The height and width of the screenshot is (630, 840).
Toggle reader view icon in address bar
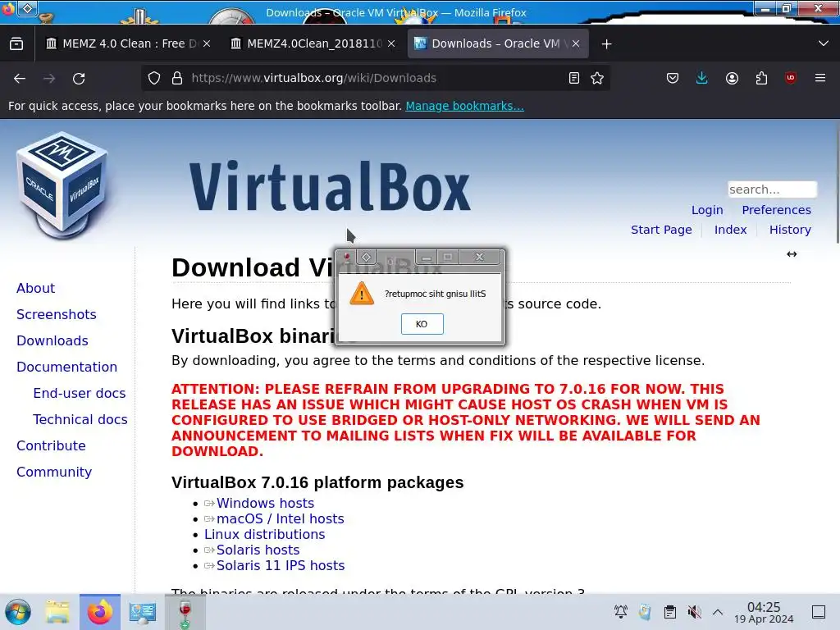[x=573, y=78]
